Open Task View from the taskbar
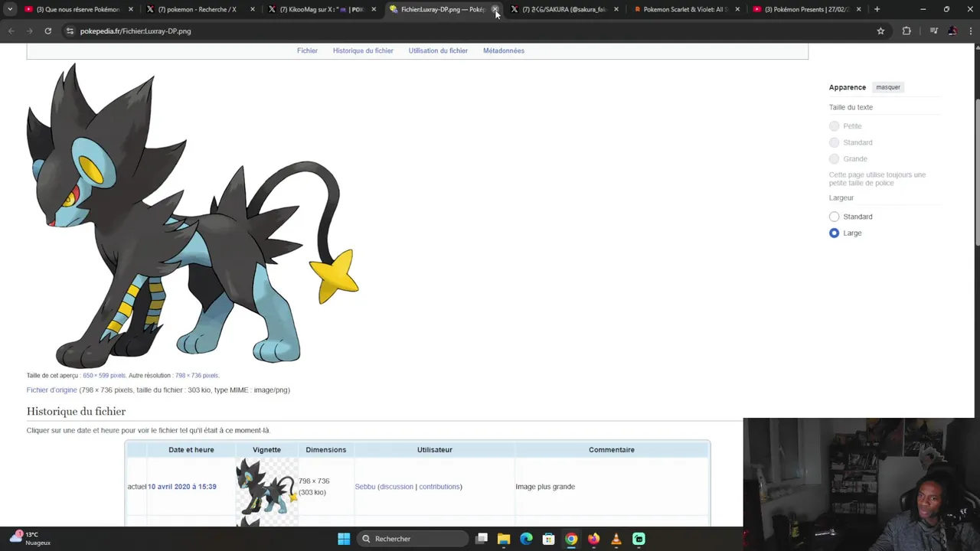Image resolution: width=980 pixels, height=551 pixels. pyautogui.click(x=482, y=539)
